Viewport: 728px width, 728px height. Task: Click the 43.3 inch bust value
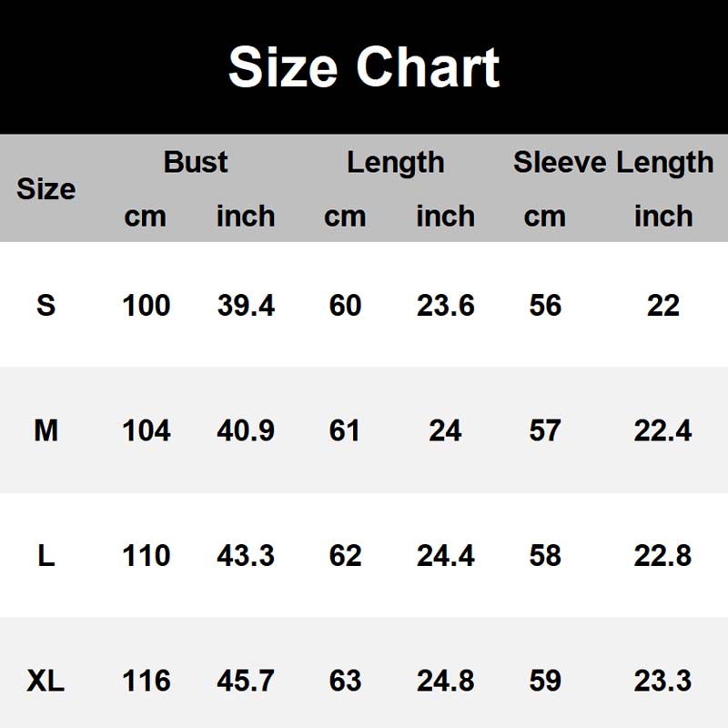pos(246,555)
